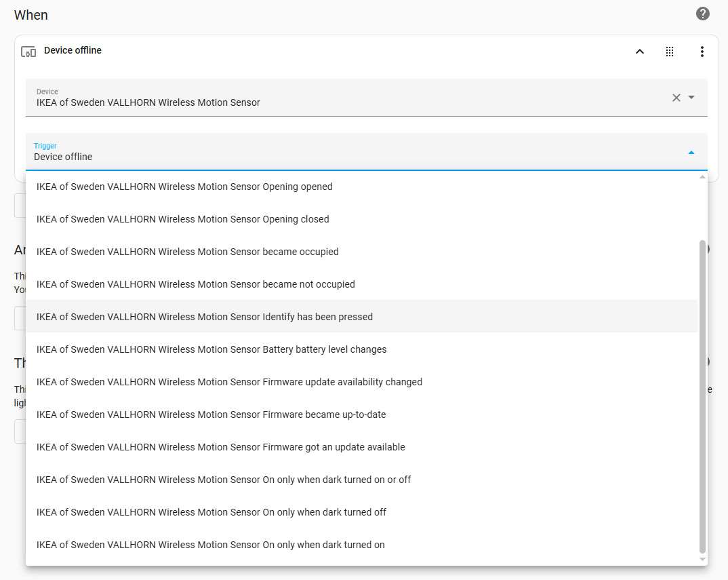Select the Opening closed trigger option
Screen dimensions: 728x580
point(182,219)
